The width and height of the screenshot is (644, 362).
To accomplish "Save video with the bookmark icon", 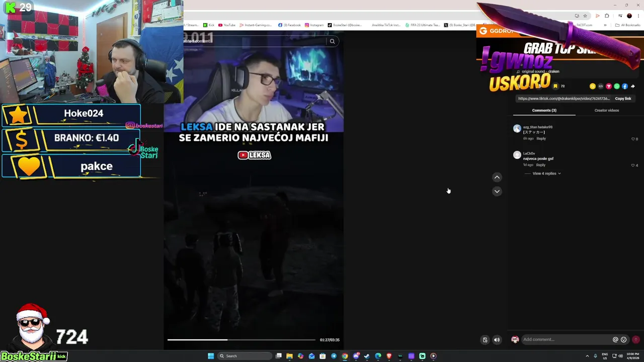I will [555, 86].
